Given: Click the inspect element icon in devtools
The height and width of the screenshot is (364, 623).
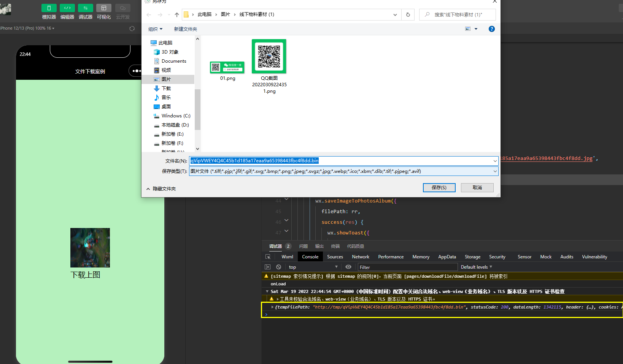Looking at the screenshot, I should click(268, 257).
